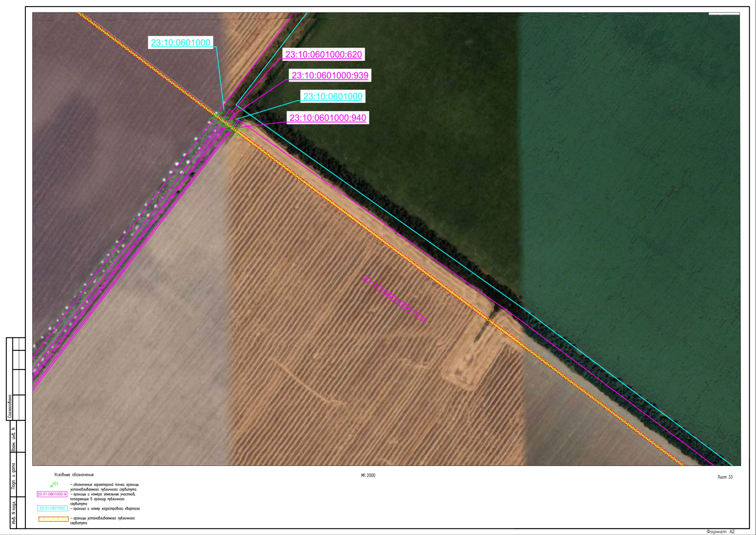Click the 'Подп. и дата' stamp cell

tap(13, 476)
